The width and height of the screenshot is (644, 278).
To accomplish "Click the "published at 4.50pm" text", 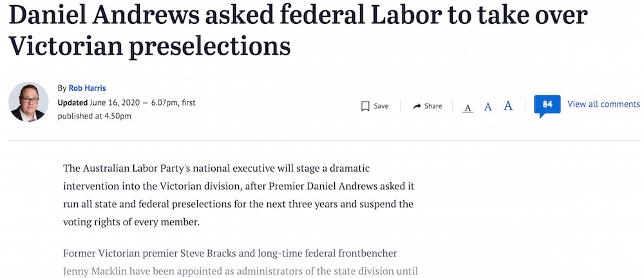I will pyautogui.click(x=94, y=116).
